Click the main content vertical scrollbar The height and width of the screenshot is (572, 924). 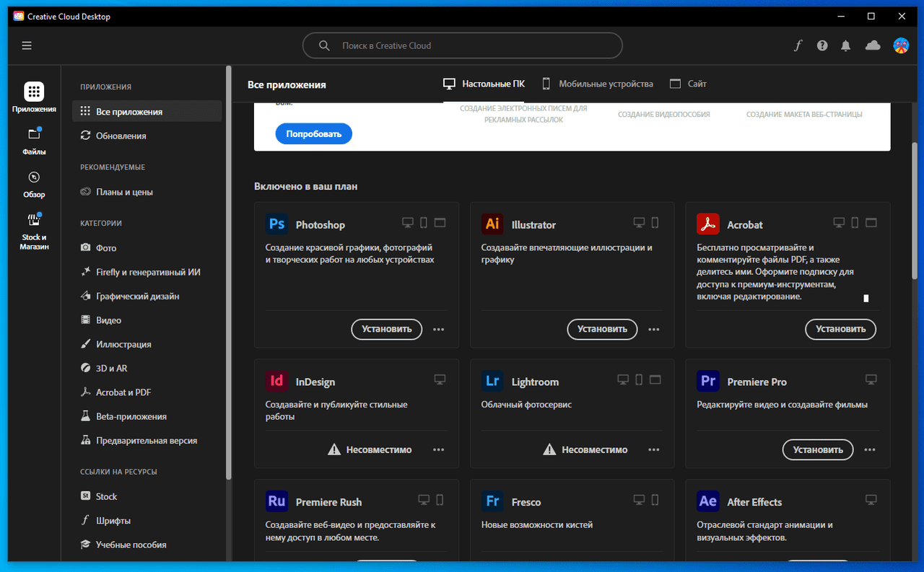point(915,209)
